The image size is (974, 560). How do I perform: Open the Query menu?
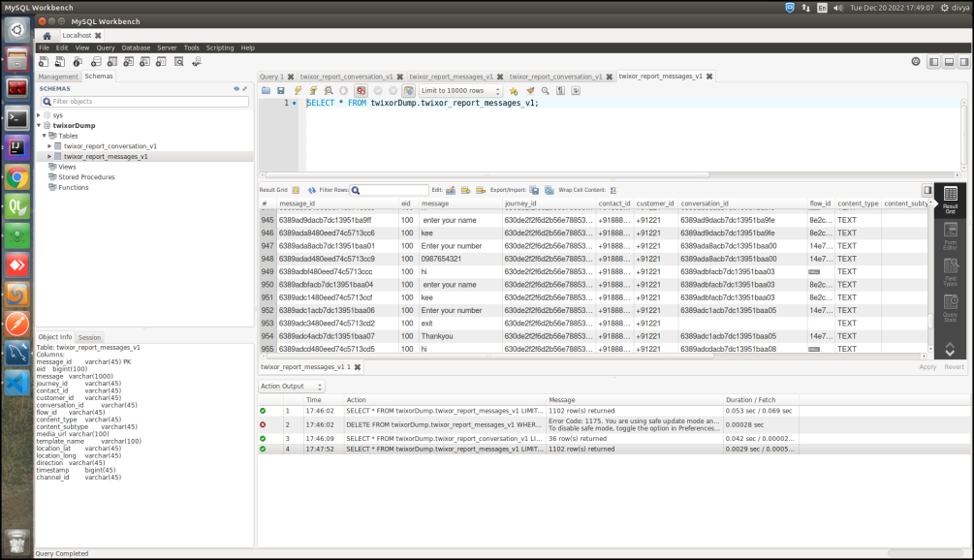105,47
